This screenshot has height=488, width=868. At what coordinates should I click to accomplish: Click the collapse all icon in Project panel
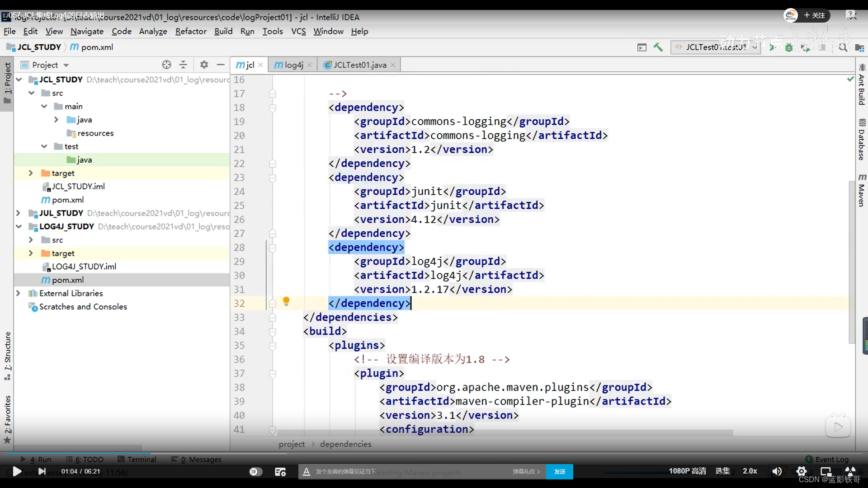pos(183,65)
